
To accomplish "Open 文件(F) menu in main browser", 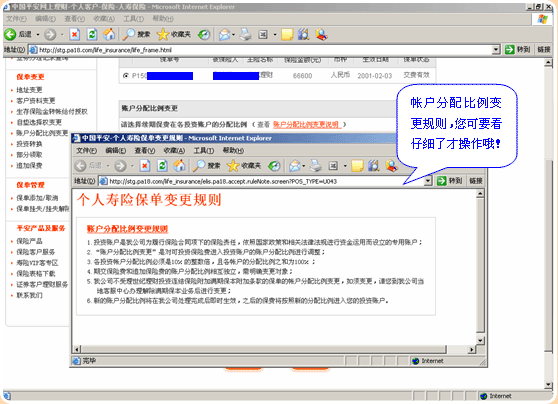I will (16, 19).
